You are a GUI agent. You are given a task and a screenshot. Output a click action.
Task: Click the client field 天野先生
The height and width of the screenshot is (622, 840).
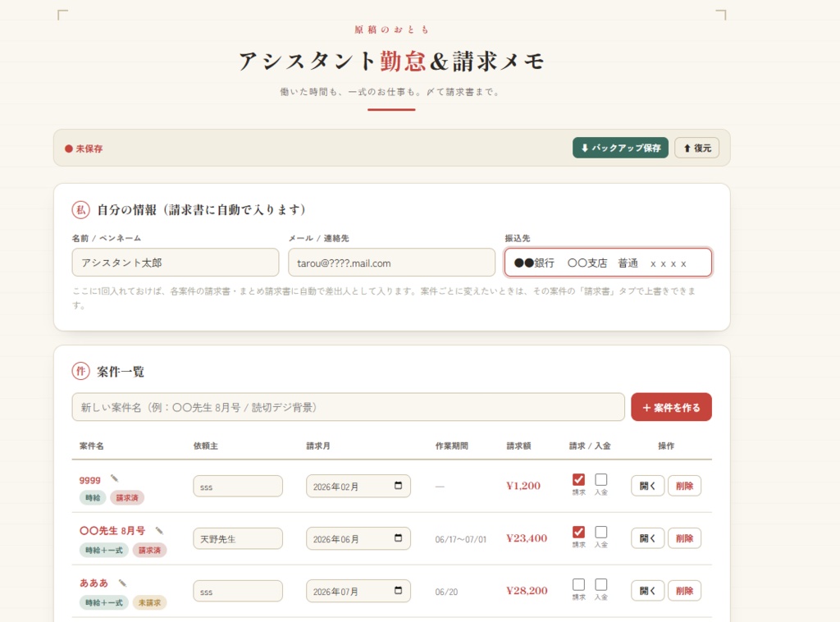pyautogui.click(x=238, y=539)
